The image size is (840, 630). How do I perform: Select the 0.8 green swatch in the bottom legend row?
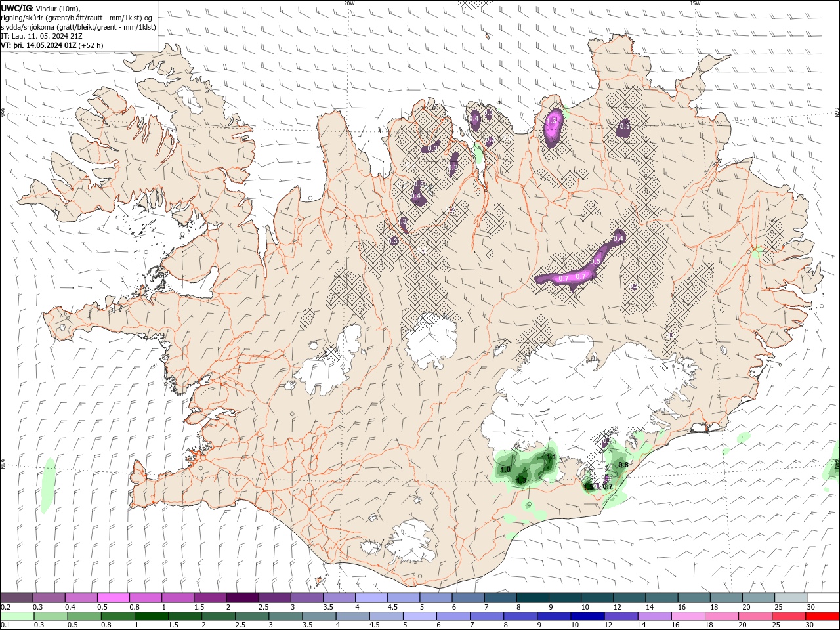117,616
